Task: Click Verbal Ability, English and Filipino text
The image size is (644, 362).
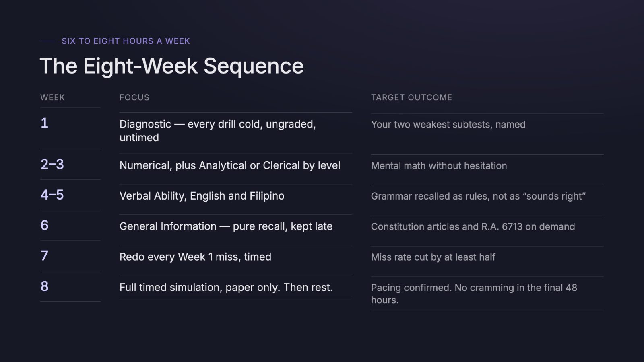Action: point(202,196)
